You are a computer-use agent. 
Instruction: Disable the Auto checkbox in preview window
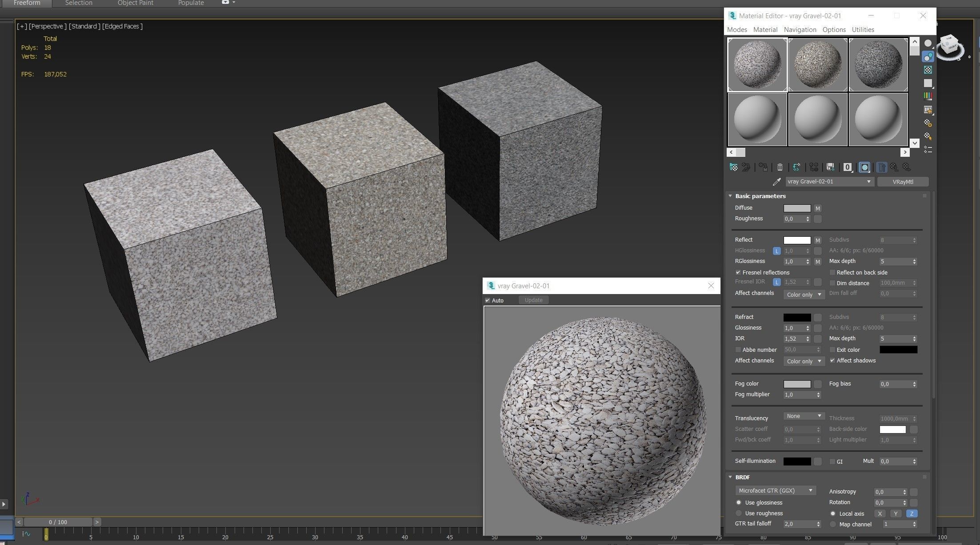(x=488, y=300)
